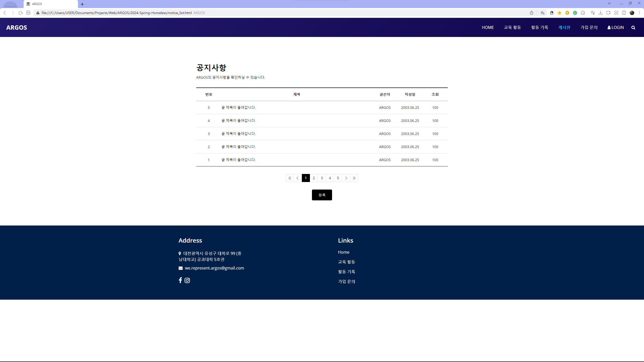Jump to last page with double-right arrow
Image resolution: width=644 pixels, height=362 pixels.
click(354, 178)
